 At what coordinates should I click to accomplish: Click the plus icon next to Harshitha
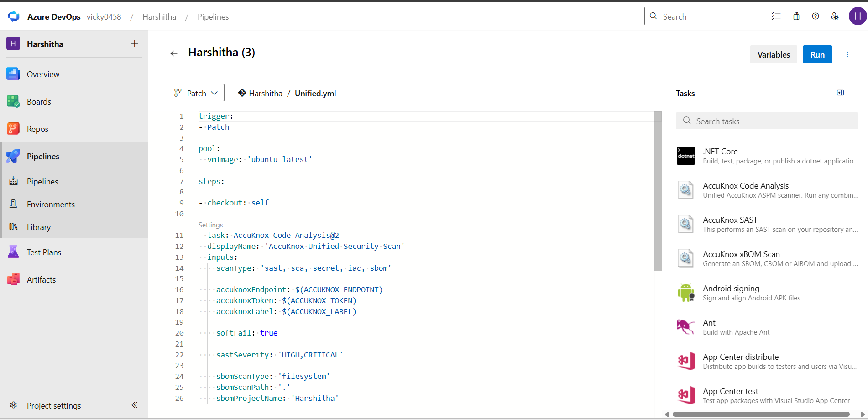135,43
